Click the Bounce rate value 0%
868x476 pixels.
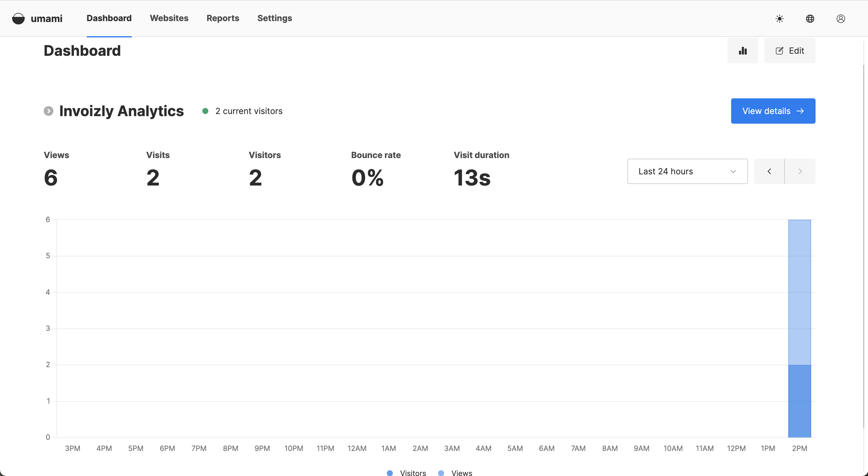click(368, 178)
